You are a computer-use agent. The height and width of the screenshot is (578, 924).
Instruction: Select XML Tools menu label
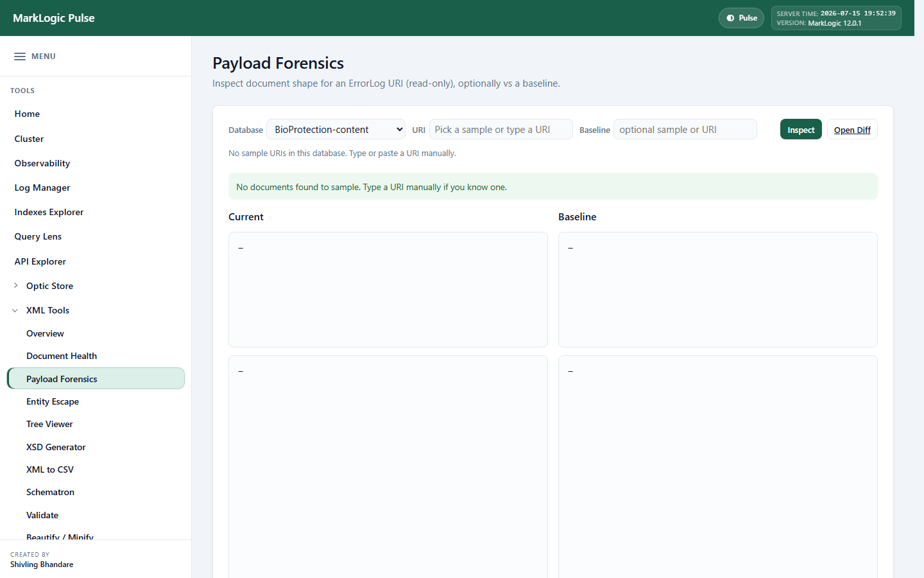click(47, 310)
